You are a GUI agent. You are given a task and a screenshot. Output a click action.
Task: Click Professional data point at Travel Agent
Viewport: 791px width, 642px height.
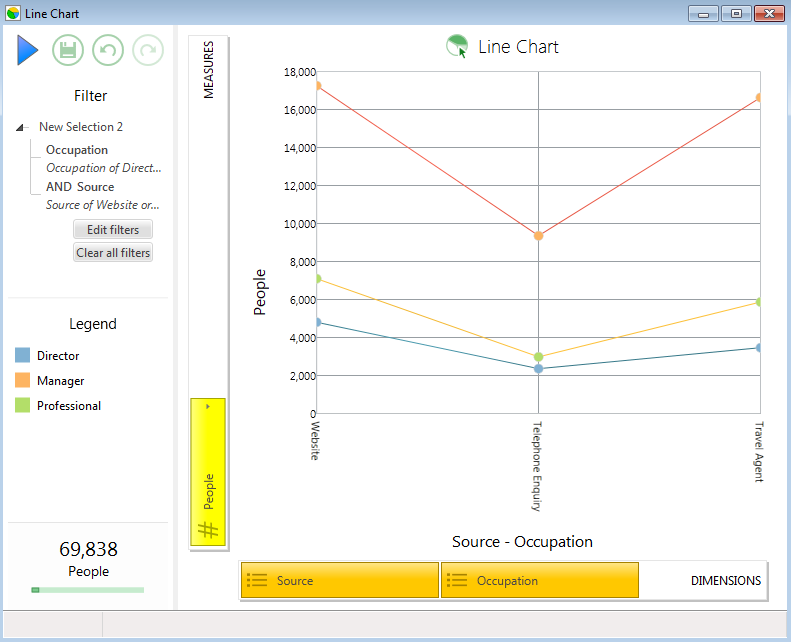coord(758,302)
